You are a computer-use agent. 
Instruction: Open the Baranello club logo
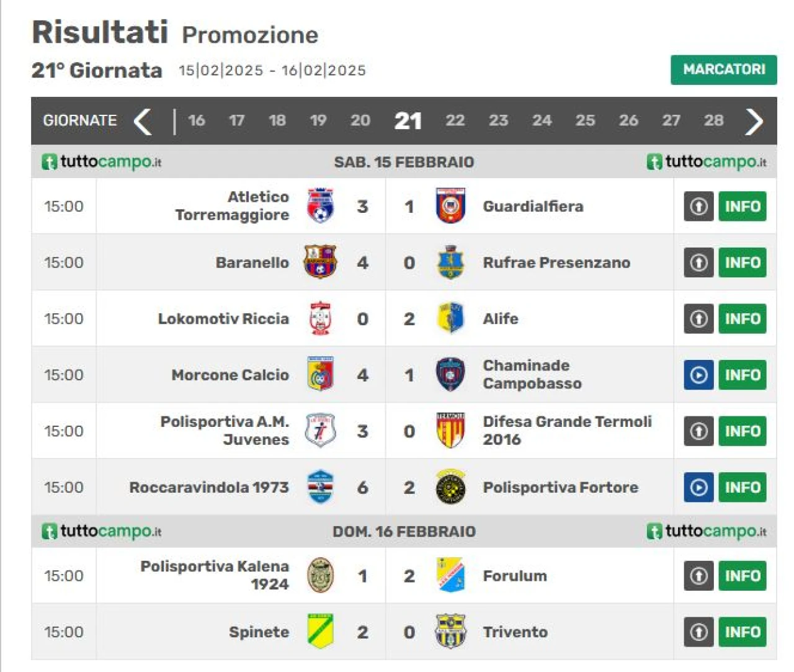[320, 262]
